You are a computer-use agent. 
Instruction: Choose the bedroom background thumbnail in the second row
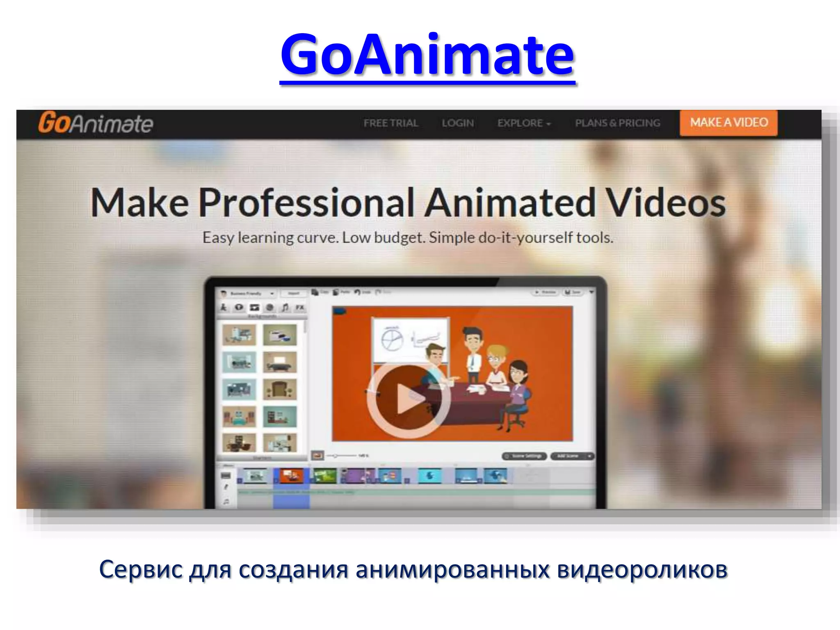(x=280, y=362)
